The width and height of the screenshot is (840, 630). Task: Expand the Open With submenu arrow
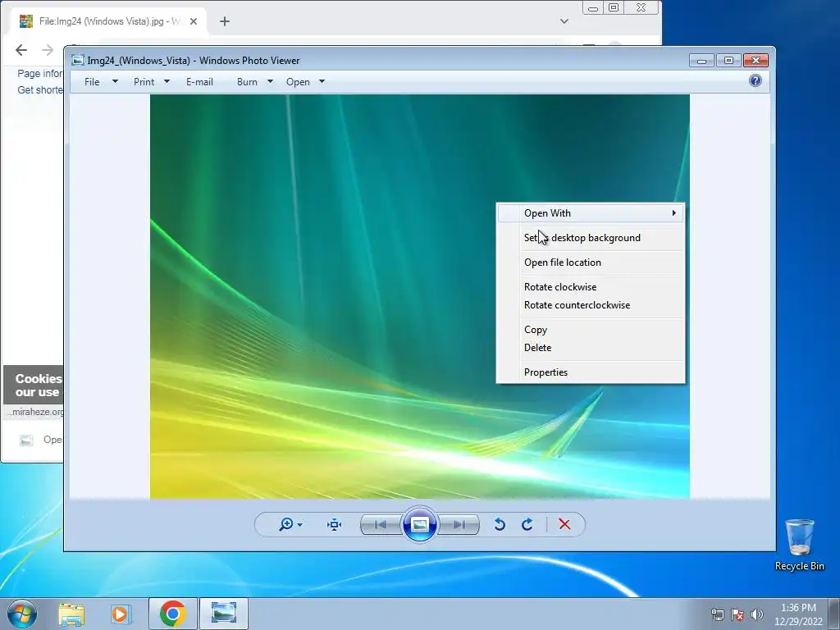[x=674, y=213]
